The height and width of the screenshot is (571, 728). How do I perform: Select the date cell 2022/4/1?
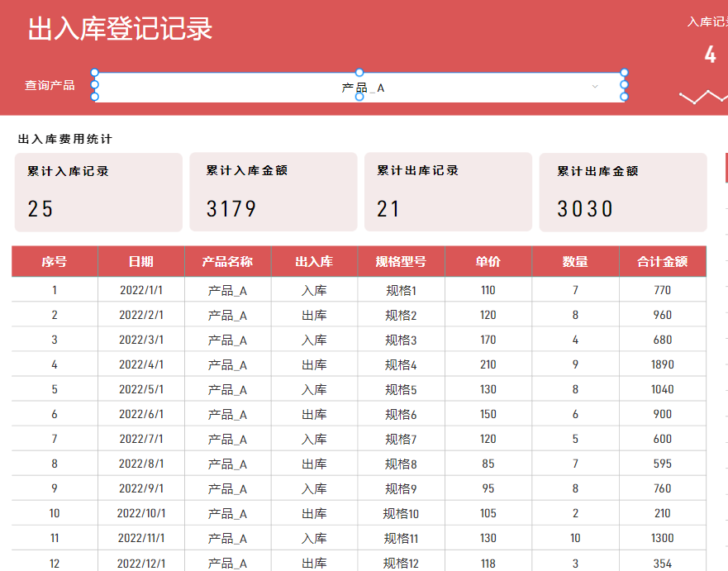tap(141, 364)
